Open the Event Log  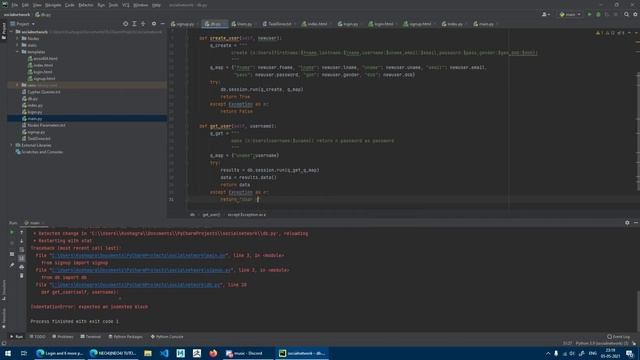[618, 337]
